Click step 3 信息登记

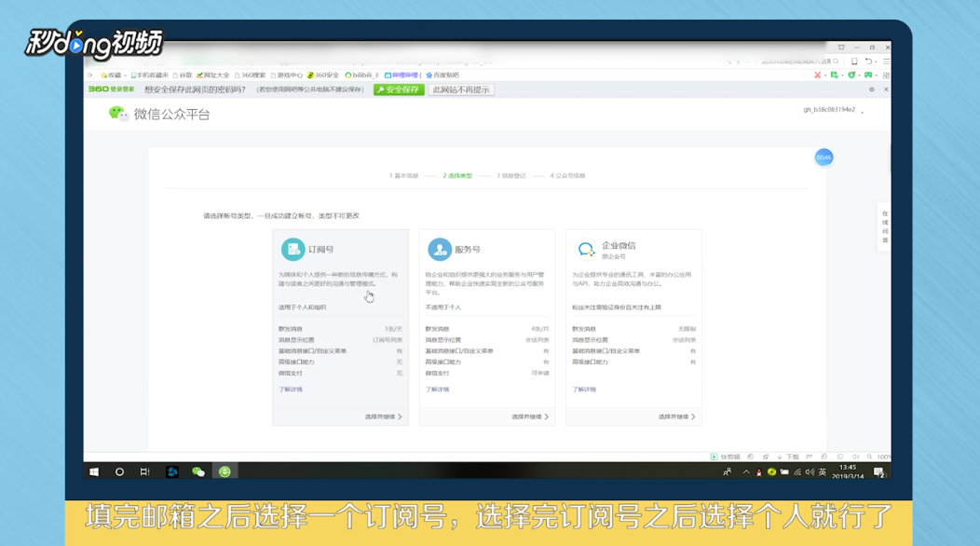[511, 176]
